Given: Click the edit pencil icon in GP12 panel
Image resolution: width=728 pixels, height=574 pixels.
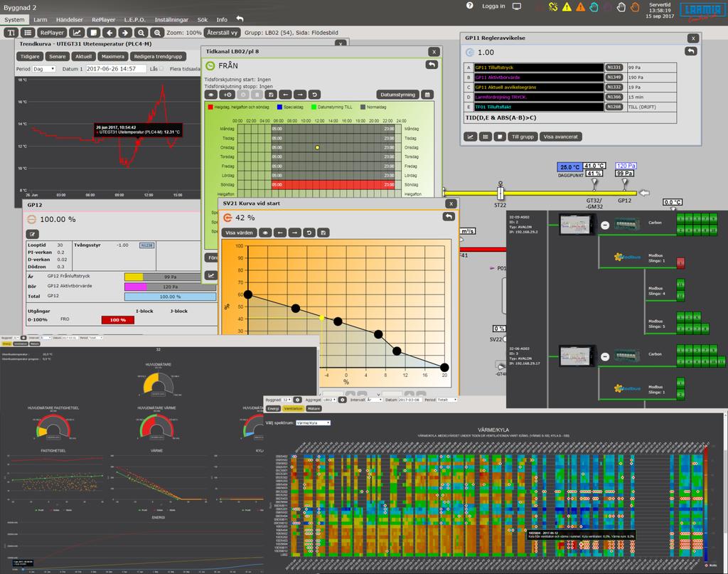Looking at the screenshot, I should (33, 235).
